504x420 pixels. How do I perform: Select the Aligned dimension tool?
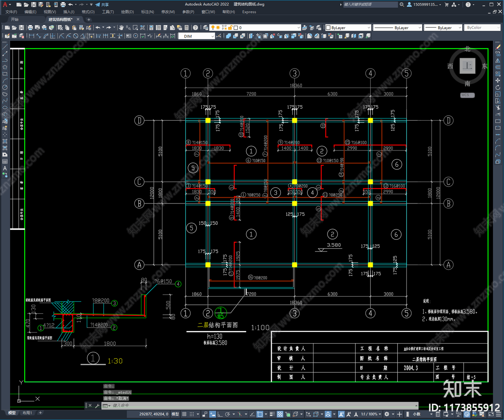pos(38,36)
